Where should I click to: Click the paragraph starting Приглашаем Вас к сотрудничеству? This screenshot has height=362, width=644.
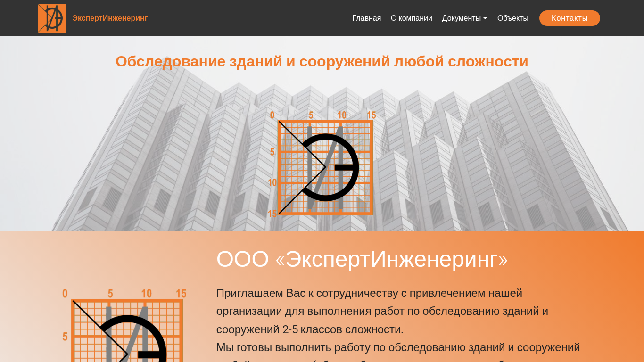pyautogui.click(x=382, y=311)
